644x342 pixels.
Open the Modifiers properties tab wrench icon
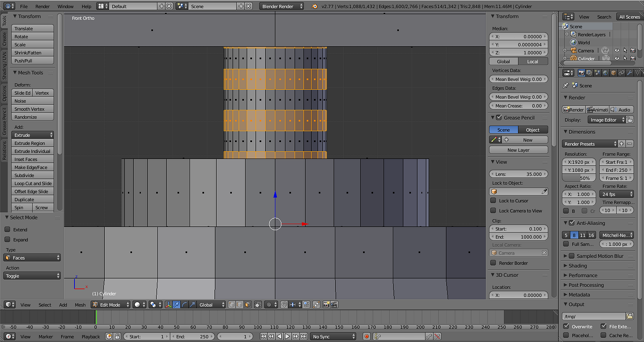click(x=630, y=73)
